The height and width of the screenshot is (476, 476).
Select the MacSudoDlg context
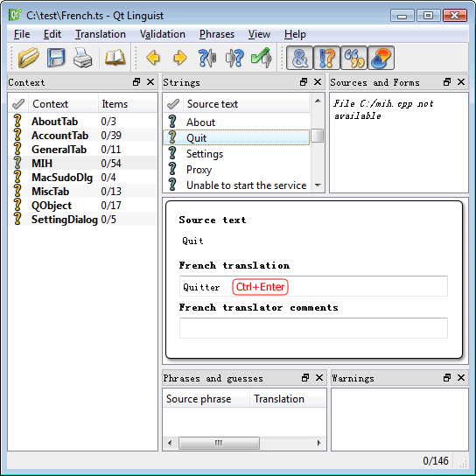click(x=82, y=177)
